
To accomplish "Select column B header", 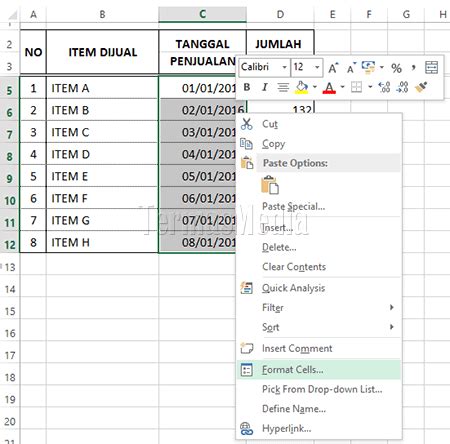I will click(x=102, y=14).
